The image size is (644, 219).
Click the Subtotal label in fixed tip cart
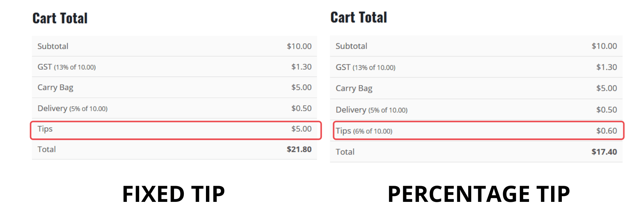53,46
